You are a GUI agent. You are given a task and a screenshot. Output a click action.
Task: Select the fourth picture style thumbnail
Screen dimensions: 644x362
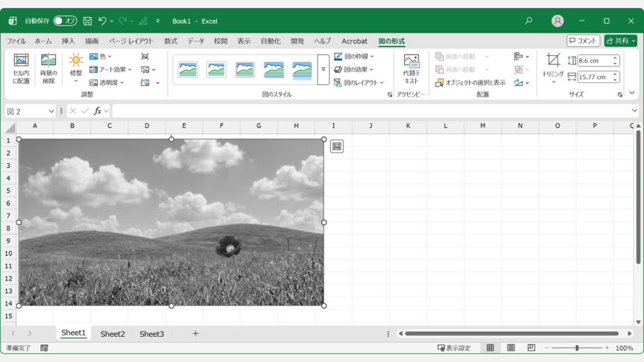point(274,68)
